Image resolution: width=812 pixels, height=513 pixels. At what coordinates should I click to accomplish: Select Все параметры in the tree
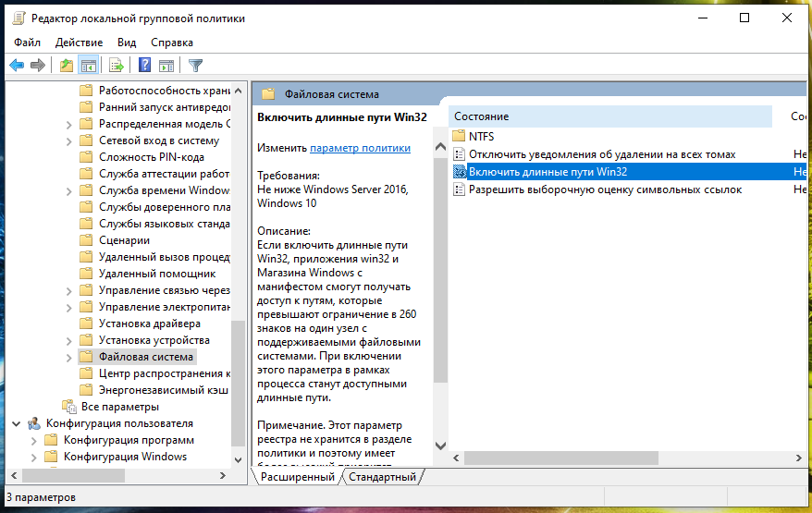coord(119,407)
